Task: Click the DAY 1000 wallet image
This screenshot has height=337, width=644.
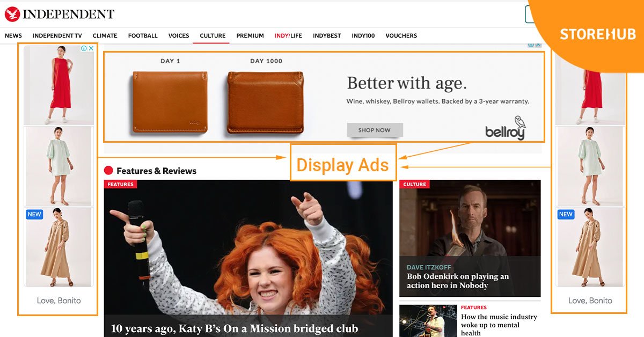Action: 266,102
